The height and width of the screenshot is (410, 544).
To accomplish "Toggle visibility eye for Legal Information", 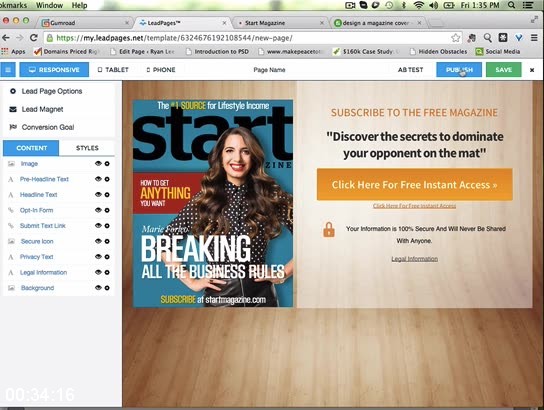I will click(98, 272).
